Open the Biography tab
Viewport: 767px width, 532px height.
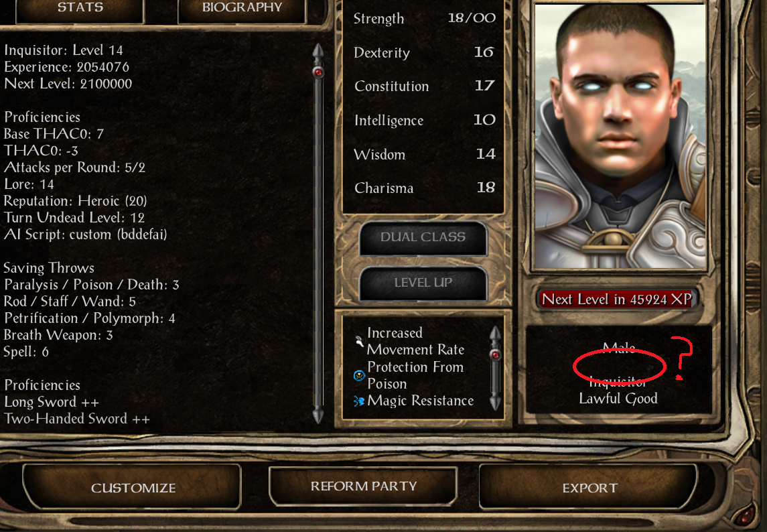click(242, 9)
